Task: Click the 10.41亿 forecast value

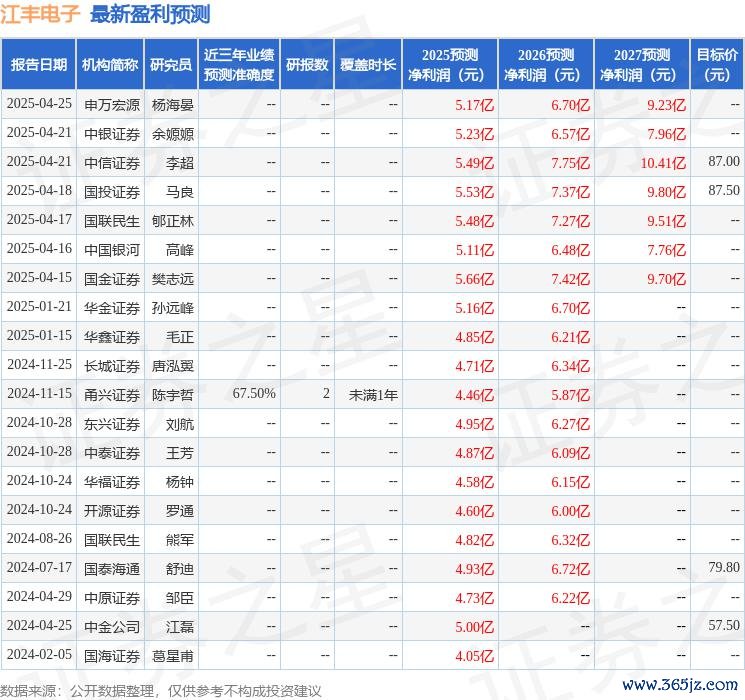Action: pyautogui.click(x=663, y=163)
